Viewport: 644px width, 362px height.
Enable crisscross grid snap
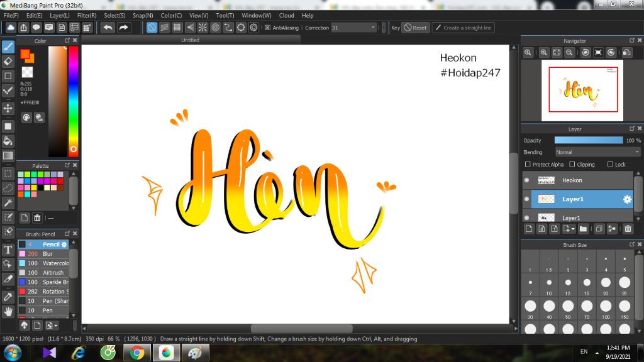coord(177,28)
